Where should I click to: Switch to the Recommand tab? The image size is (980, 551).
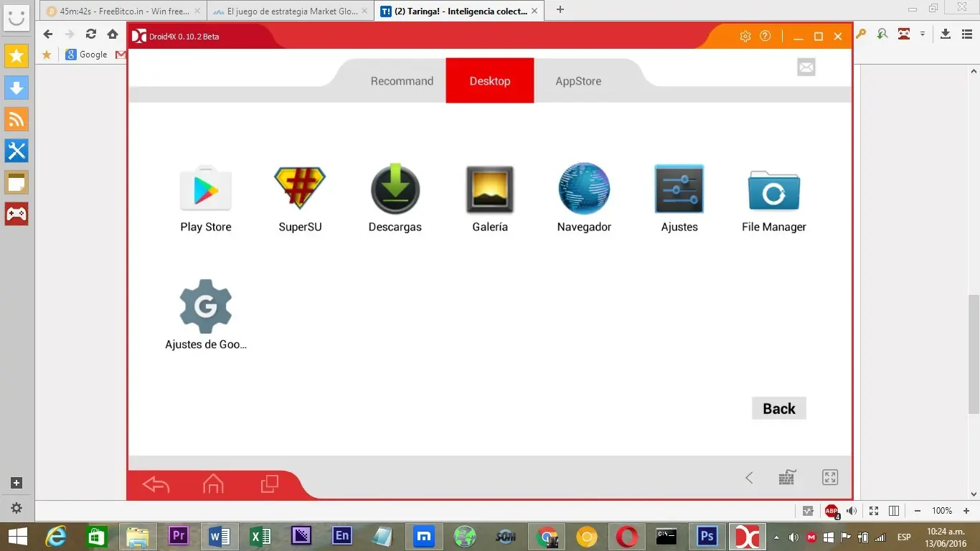coord(402,81)
